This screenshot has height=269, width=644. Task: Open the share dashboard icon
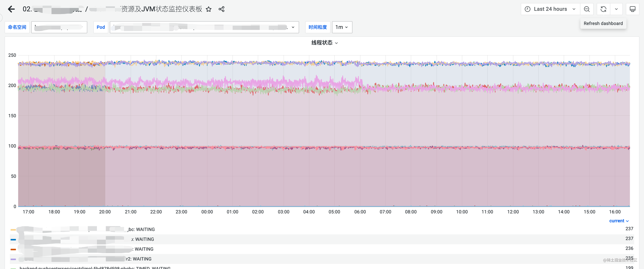pos(221,9)
